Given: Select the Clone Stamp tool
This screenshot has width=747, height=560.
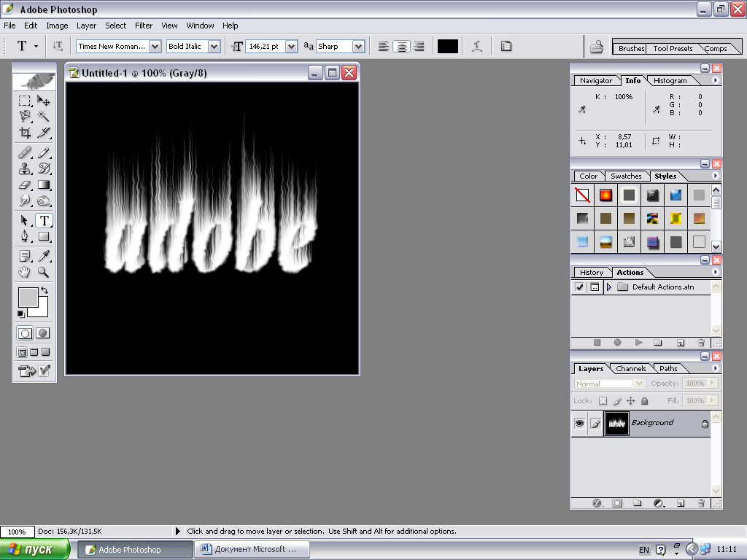Looking at the screenshot, I should pyautogui.click(x=25, y=168).
